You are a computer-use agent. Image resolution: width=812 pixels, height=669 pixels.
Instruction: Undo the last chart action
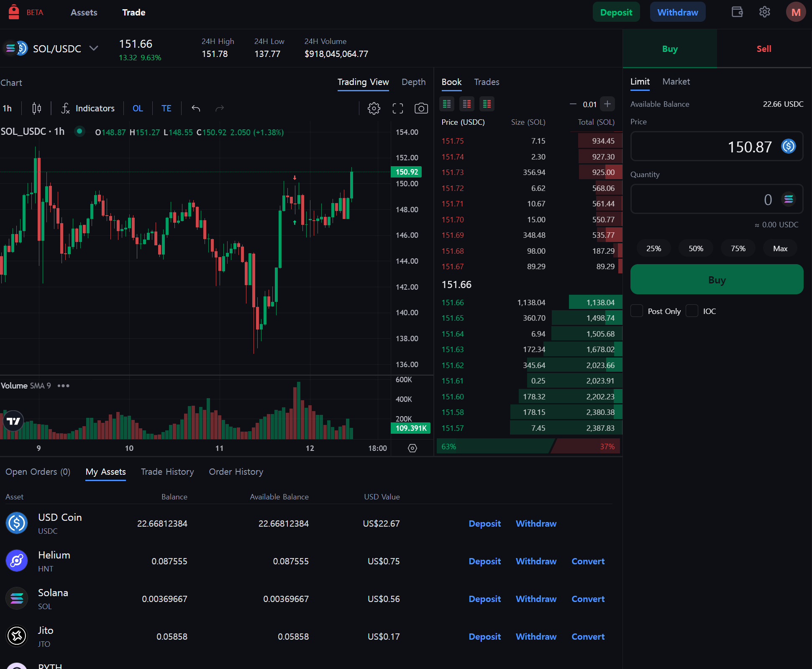point(196,108)
